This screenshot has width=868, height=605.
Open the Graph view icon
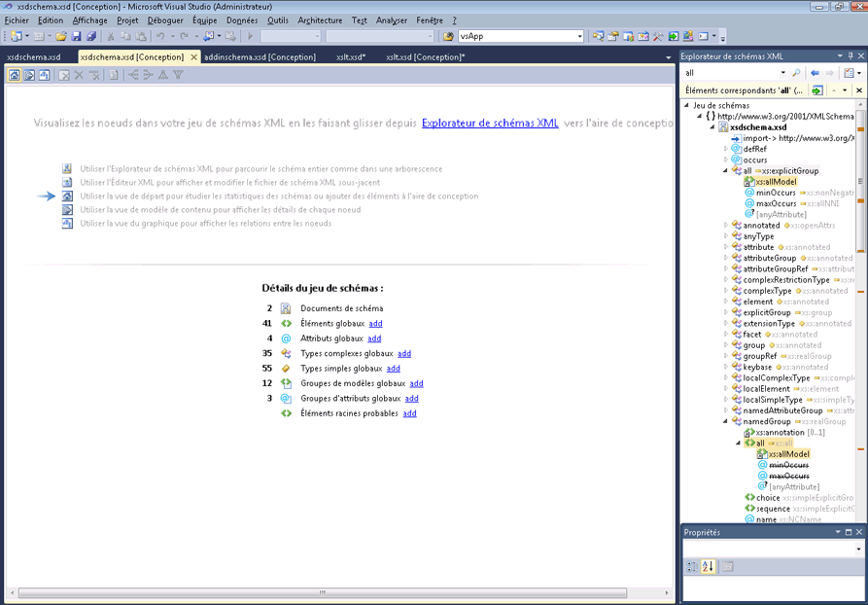pyautogui.click(x=44, y=75)
